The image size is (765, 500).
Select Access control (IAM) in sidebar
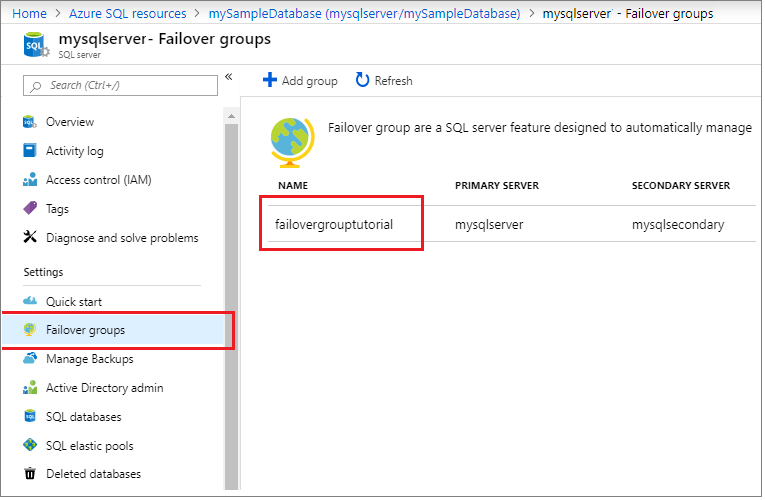coord(99,180)
